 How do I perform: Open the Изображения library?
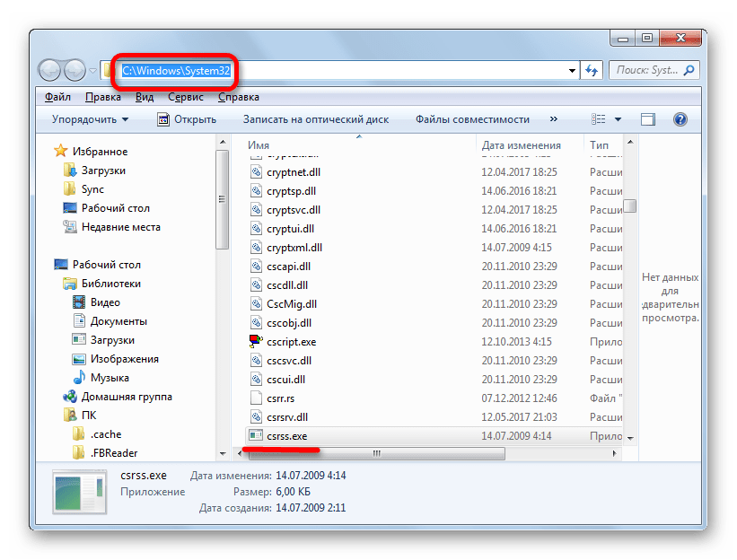pyautogui.click(x=124, y=359)
